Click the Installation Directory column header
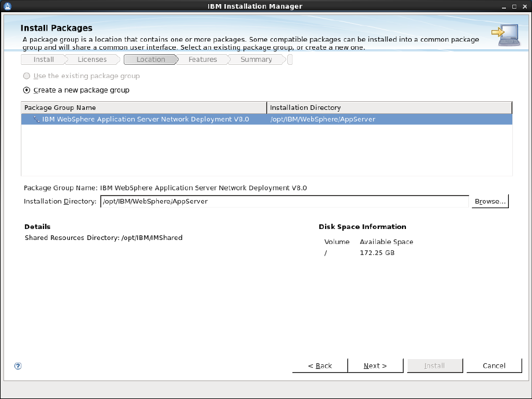 tap(390, 108)
